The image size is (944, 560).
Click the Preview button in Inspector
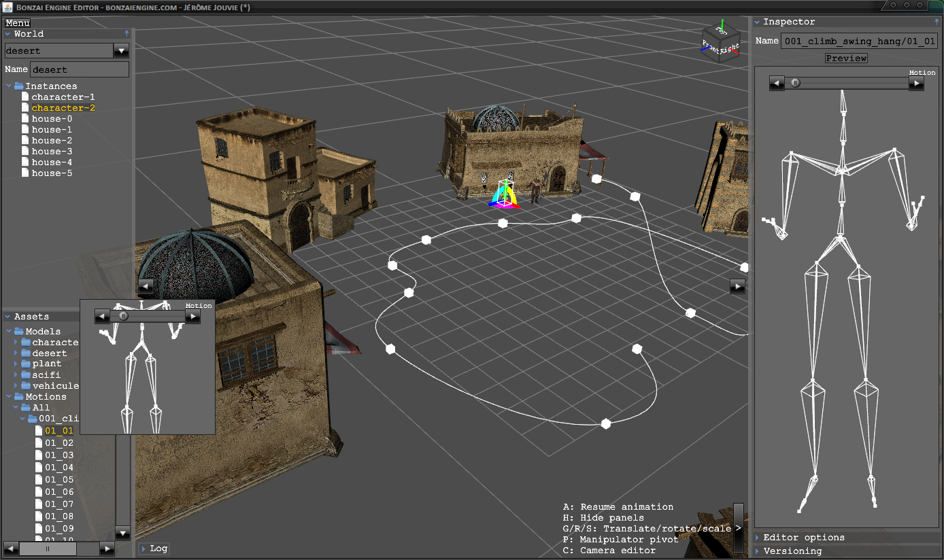(x=846, y=58)
